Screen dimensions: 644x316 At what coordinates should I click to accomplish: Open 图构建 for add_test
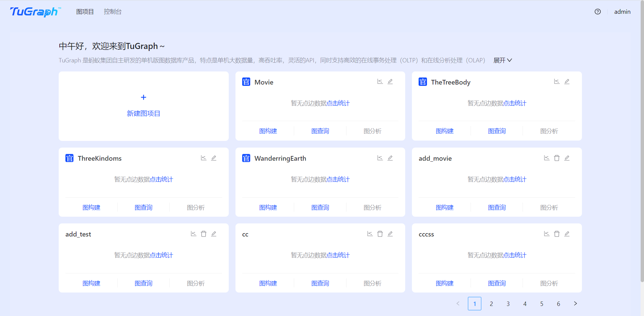coord(92,283)
